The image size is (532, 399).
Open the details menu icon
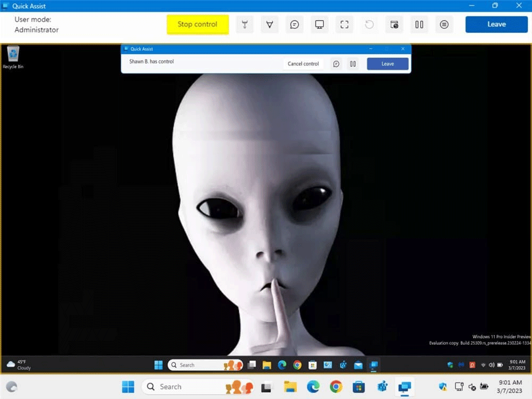tap(444, 24)
